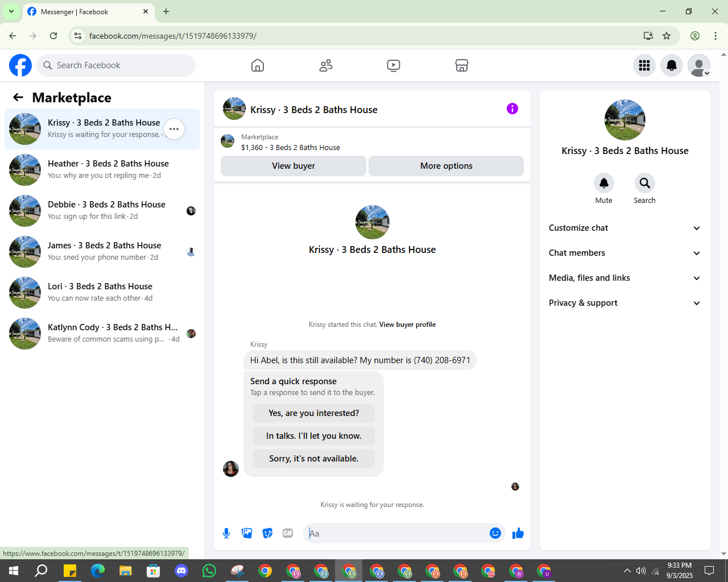728x582 pixels.
Task: Mute the Krissy conversation
Action: 604,183
